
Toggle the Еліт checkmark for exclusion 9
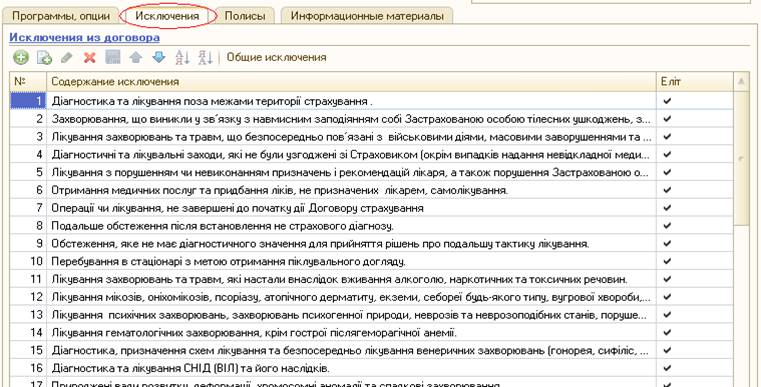coord(667,243)
